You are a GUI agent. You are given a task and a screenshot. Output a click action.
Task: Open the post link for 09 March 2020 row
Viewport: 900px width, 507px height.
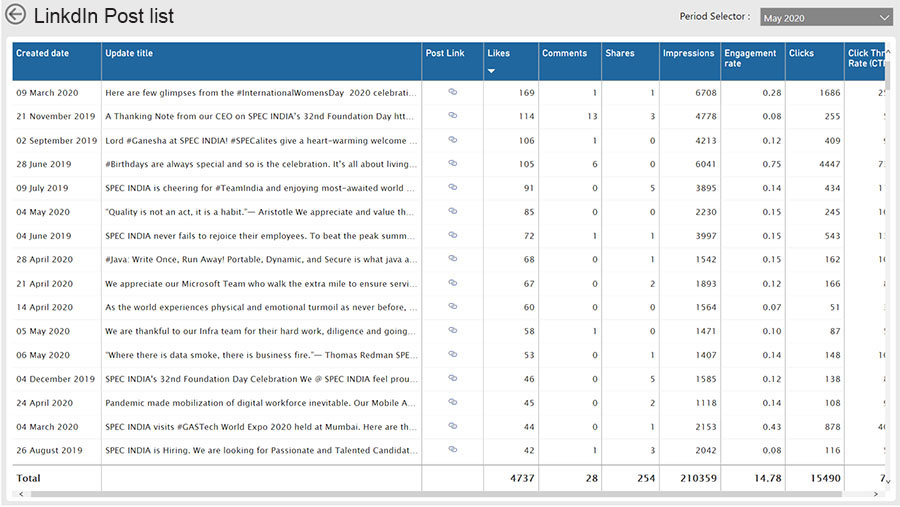click(x=452, y=92)
